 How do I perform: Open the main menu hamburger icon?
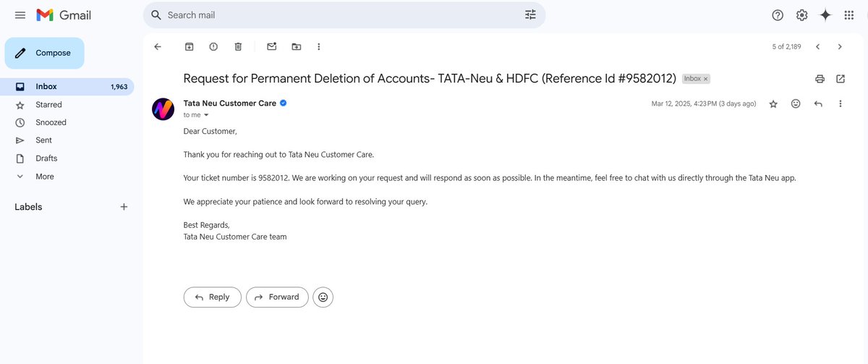pyautogui.click(x=20, y=15)
